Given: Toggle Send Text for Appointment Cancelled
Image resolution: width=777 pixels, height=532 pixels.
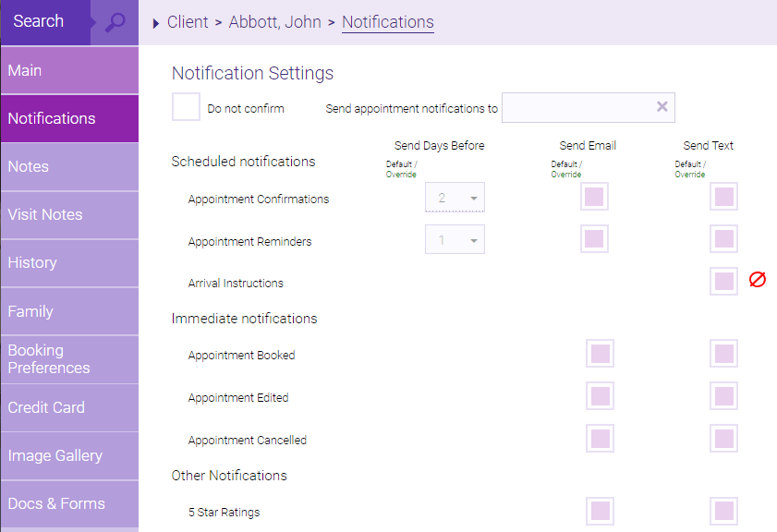Looking at the screenshot, I should click(x=723, y=439).
